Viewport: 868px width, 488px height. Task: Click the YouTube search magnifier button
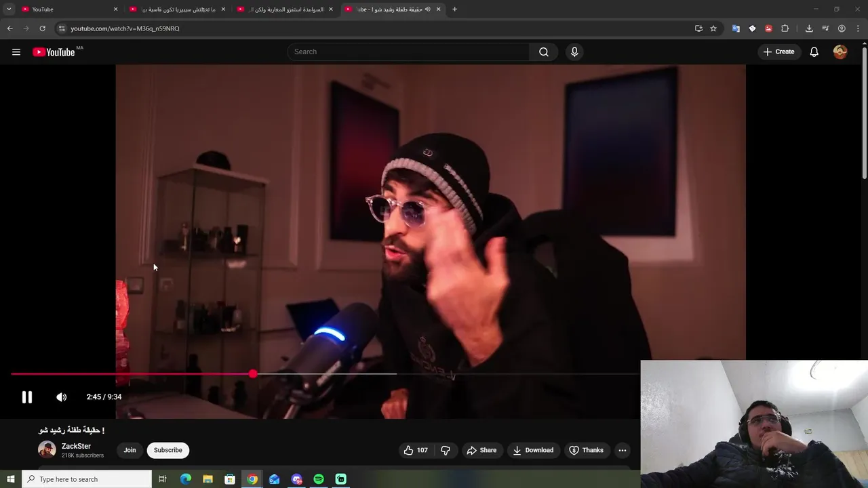(x=544, y=52)
